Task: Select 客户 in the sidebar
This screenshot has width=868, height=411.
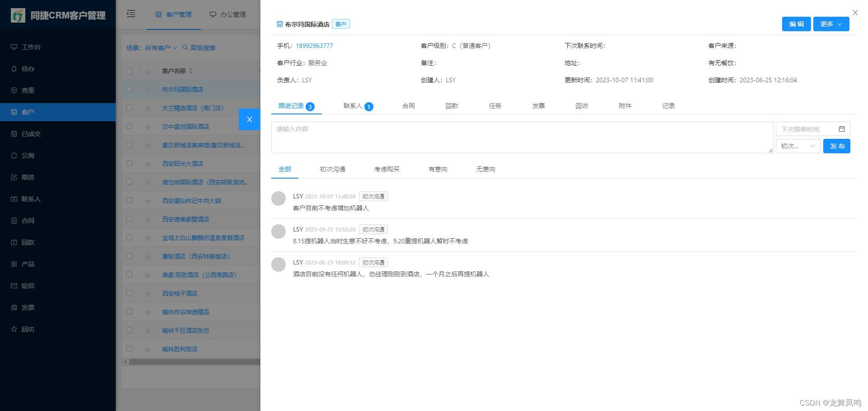Action: [58, 112]
